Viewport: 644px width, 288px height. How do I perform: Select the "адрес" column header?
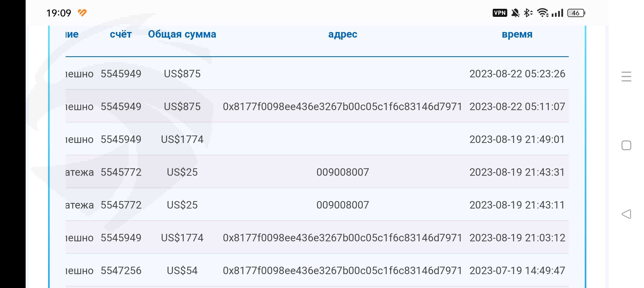click(x=343, y=34)
